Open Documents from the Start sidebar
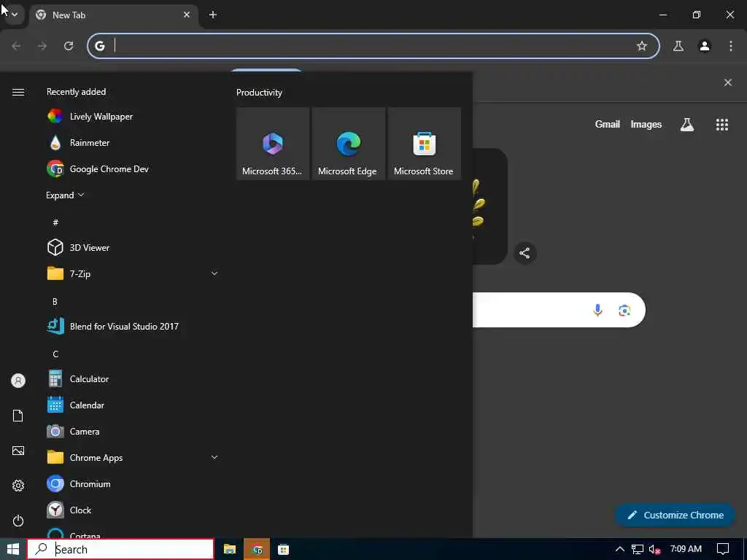The width and height of the screenshot is (747, 560). [x=18, y=416]
